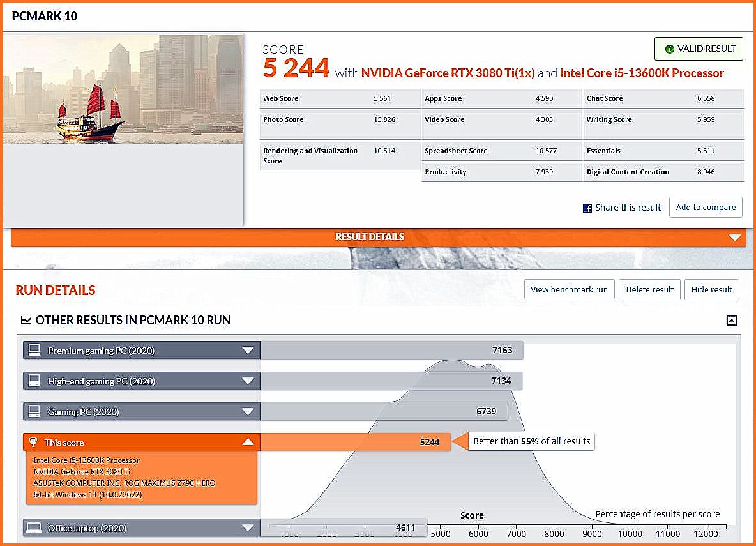The width and height of the screenshot is (756, 546).
Task: Click the Valid Result button
Action: (x=699, y=49)
